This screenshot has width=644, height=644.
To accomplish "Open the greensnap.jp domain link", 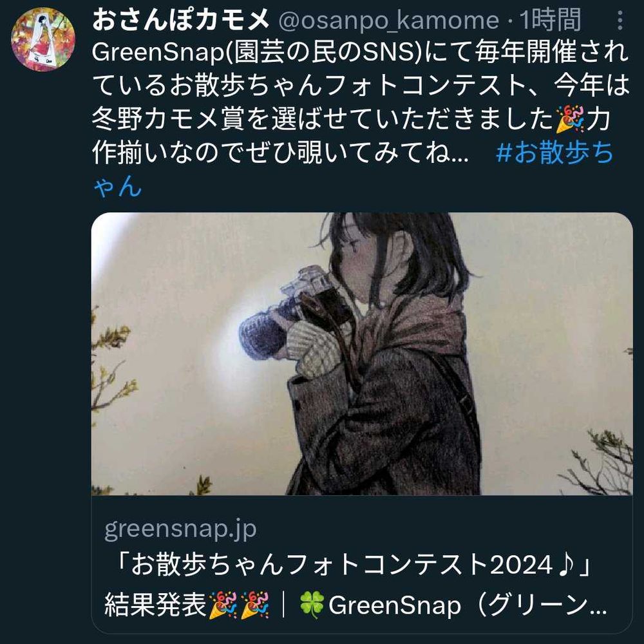I will coord(180,528).
